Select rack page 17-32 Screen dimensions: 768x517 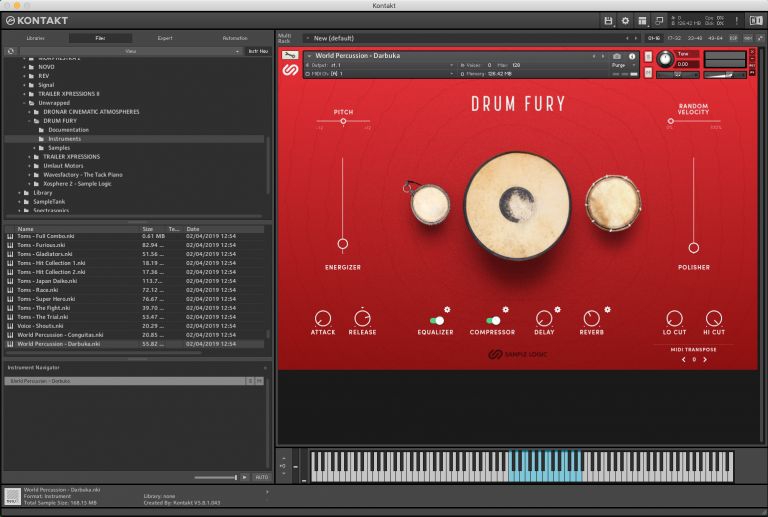674,38
